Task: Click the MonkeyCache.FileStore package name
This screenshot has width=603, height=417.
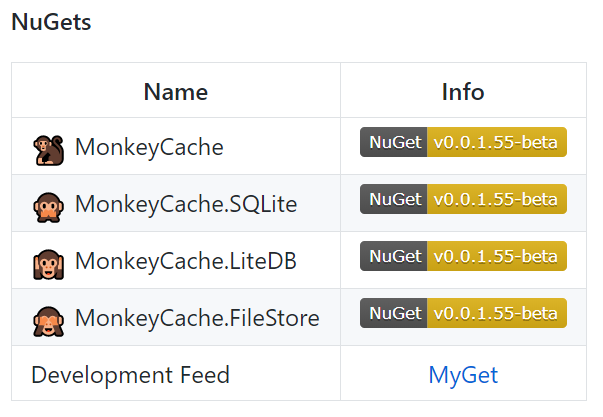Action: [197, 319]
